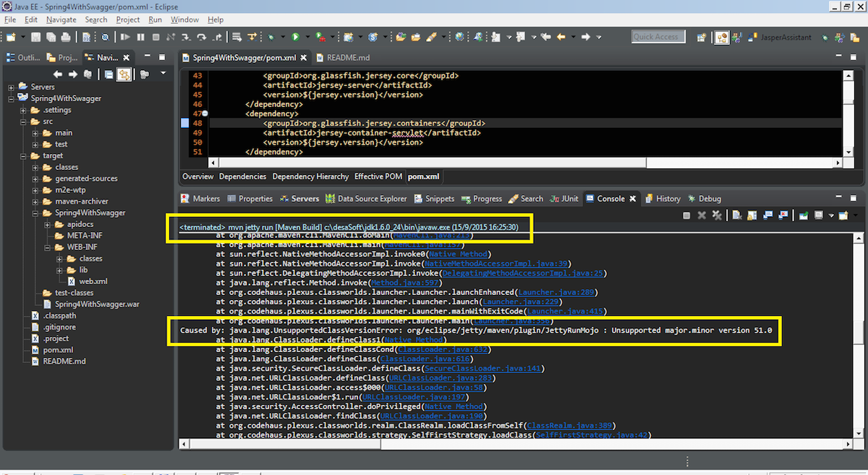Screen dimensions: 868x475
Task: Clear the Console output
Action: tap(737, 215)
